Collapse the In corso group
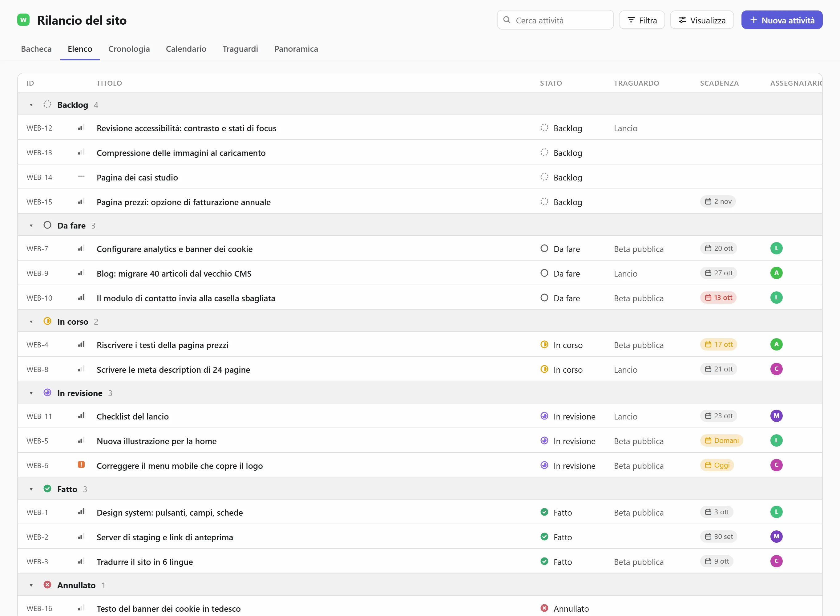The height and width of the screenshot is (616, 840). pos(31,322)
